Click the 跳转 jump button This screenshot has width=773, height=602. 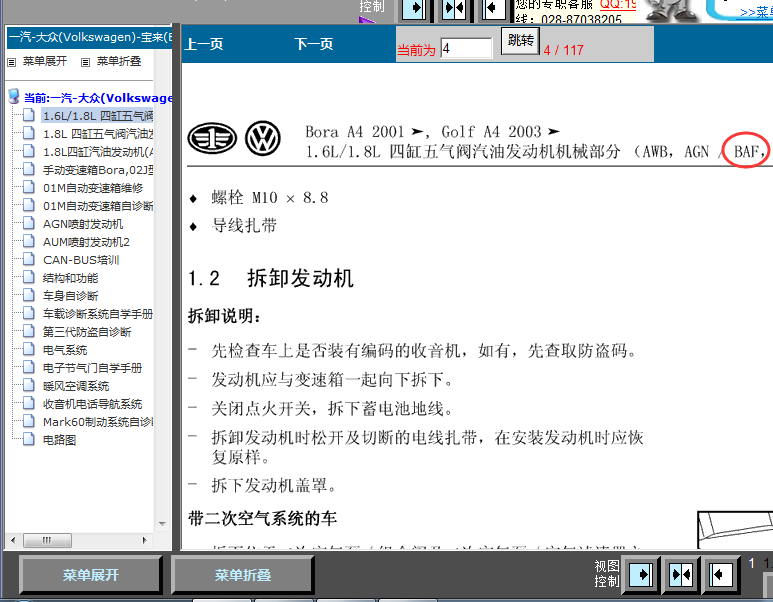tap(520, 40)
